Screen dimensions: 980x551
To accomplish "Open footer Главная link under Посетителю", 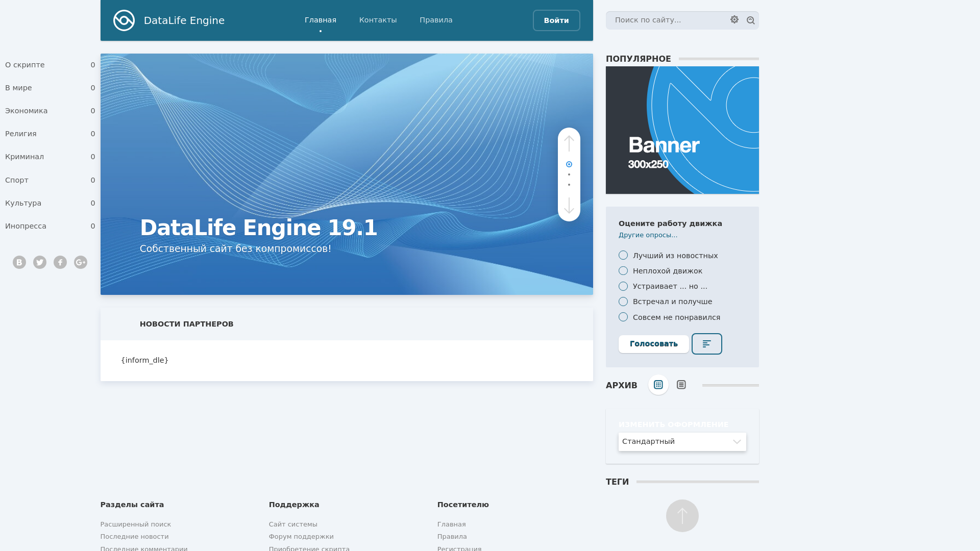I will (452, 524).
